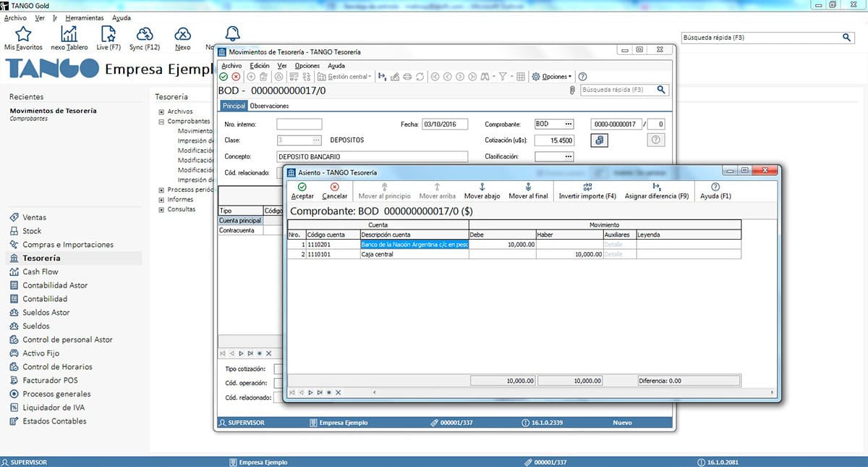Screen dimensions: 868x467
Task: Open Mis Favoritos in the main toolbar
Action: (23, 38)
